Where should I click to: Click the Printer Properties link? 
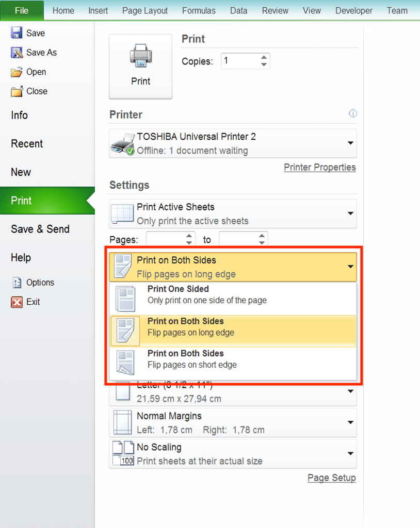tap(320, 167)
